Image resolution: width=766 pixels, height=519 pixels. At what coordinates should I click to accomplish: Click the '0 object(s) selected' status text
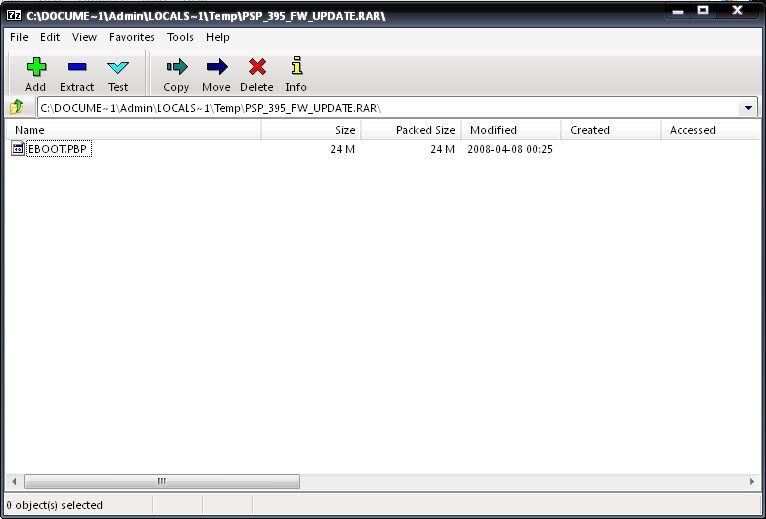point(55,505)
